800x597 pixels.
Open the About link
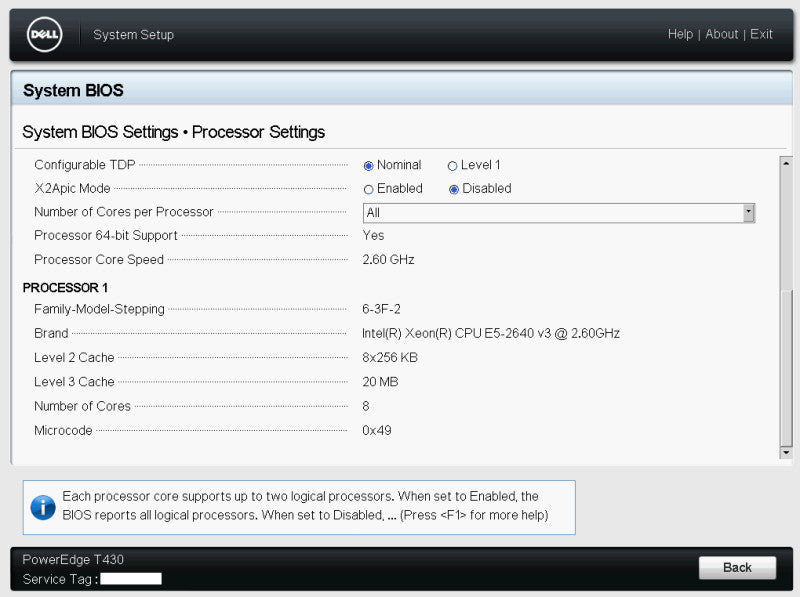coord(721,34)
